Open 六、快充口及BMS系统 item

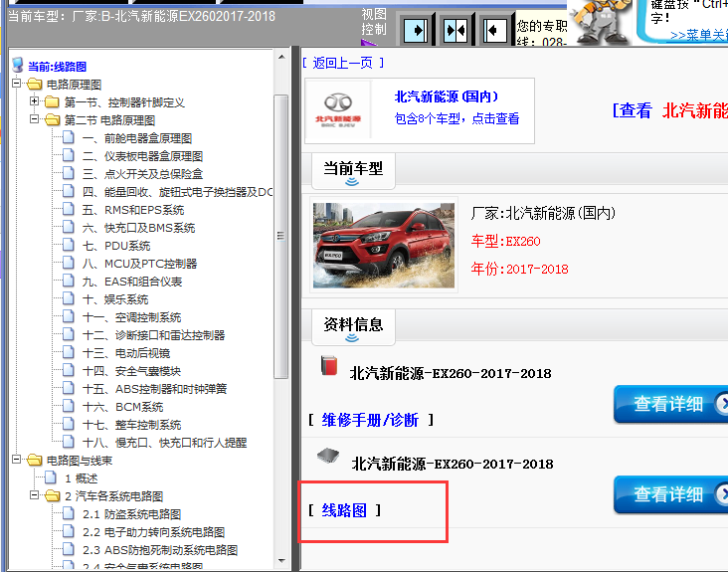pyautogui.click(x=138, y=228)
